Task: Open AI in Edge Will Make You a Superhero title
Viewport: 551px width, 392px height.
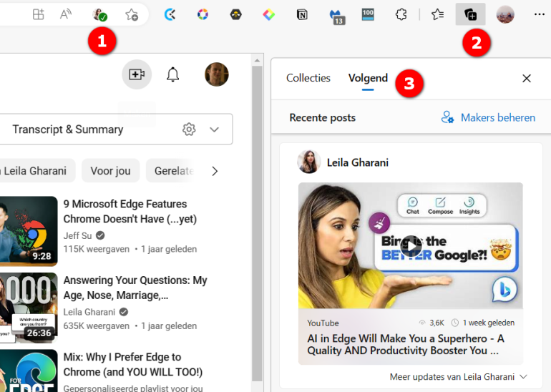Action: coord(406,344)
